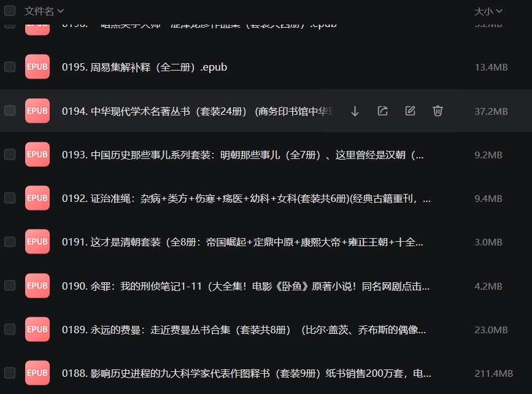
Task: Open the 大小 column sort dropdown
Action: (488, 11)
